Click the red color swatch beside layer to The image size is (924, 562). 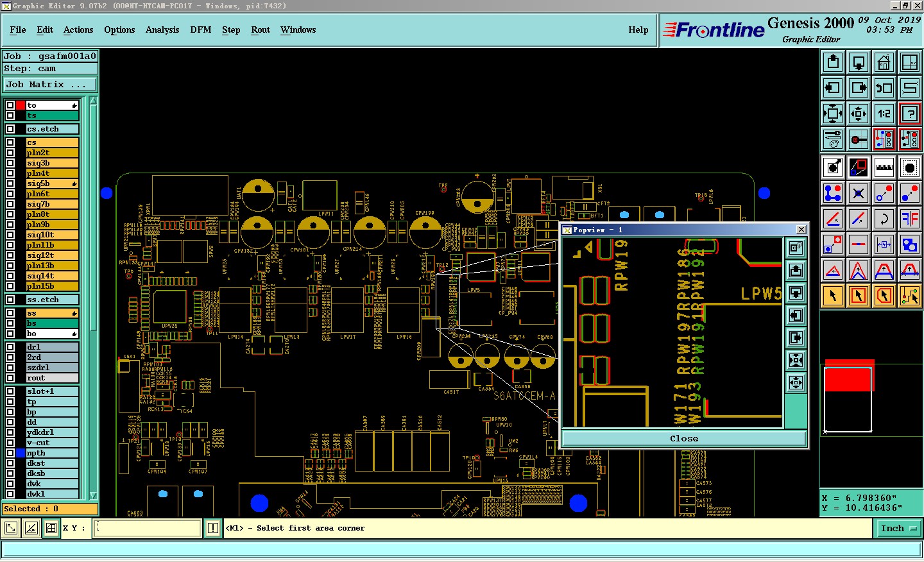(21, 105)
